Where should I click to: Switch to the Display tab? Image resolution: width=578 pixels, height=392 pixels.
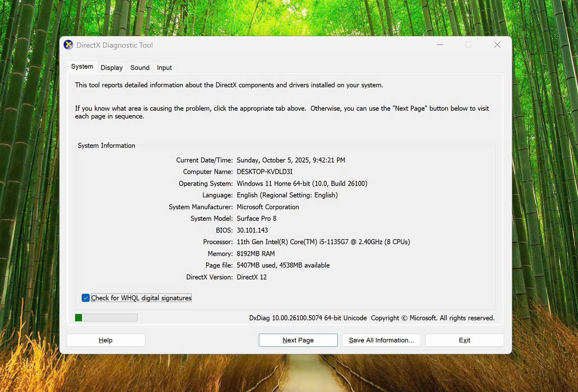pyautogui.click(x=112, y=68)
